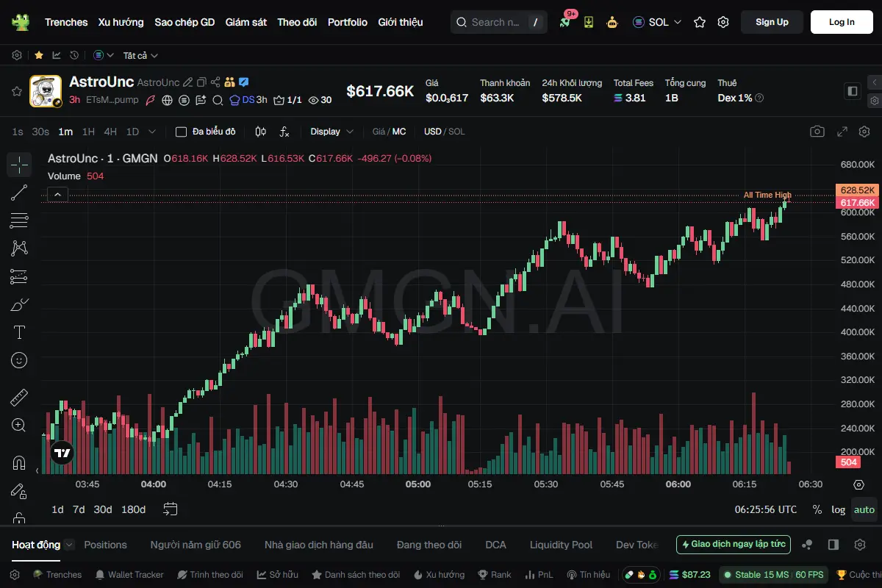Toggle the magnet snap mode
Image resolution: width=882 pixels, height=588 pixels.
pos(19,463)
